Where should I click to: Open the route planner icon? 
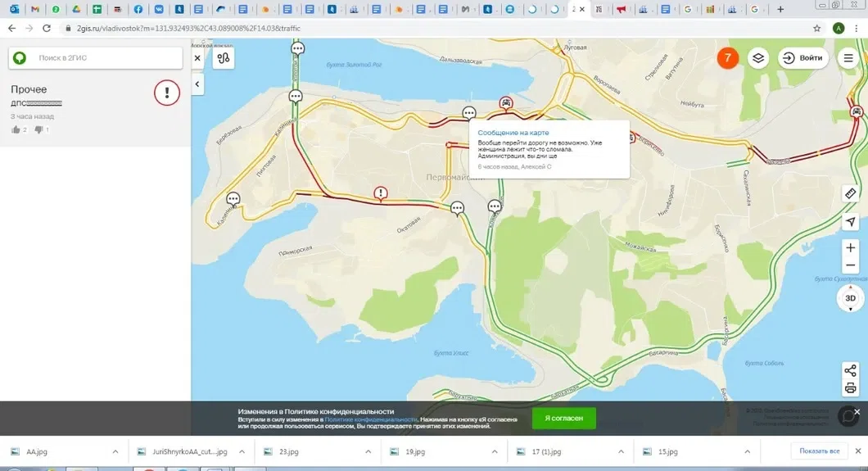[x=224, y=58]
